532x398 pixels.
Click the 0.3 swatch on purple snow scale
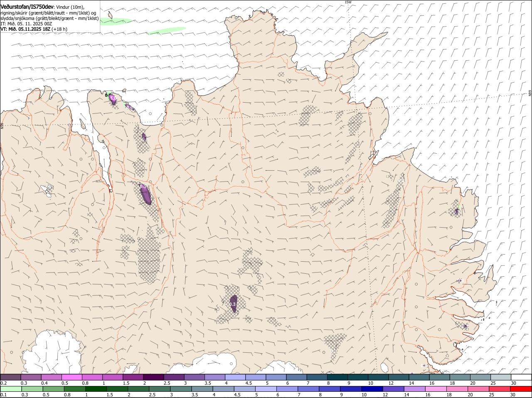(x=31, y=377)
